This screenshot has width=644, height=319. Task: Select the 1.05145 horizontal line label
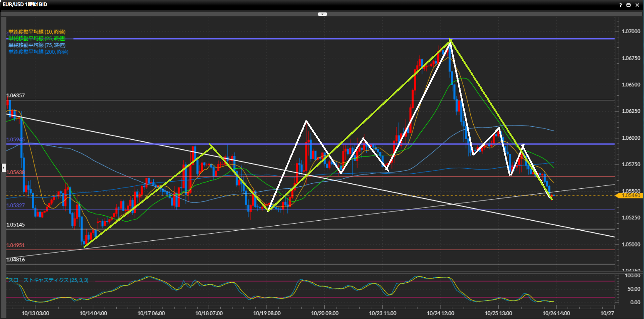pos(16,225)
